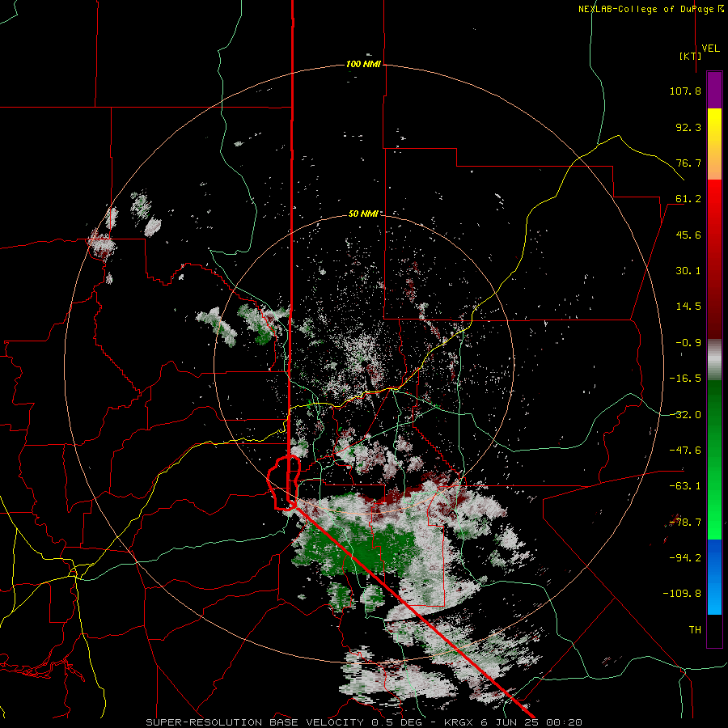Viewport: 728px width, 728px height.
Task: Click the -47.6 velocity scale value
Action: click(685, 451)
